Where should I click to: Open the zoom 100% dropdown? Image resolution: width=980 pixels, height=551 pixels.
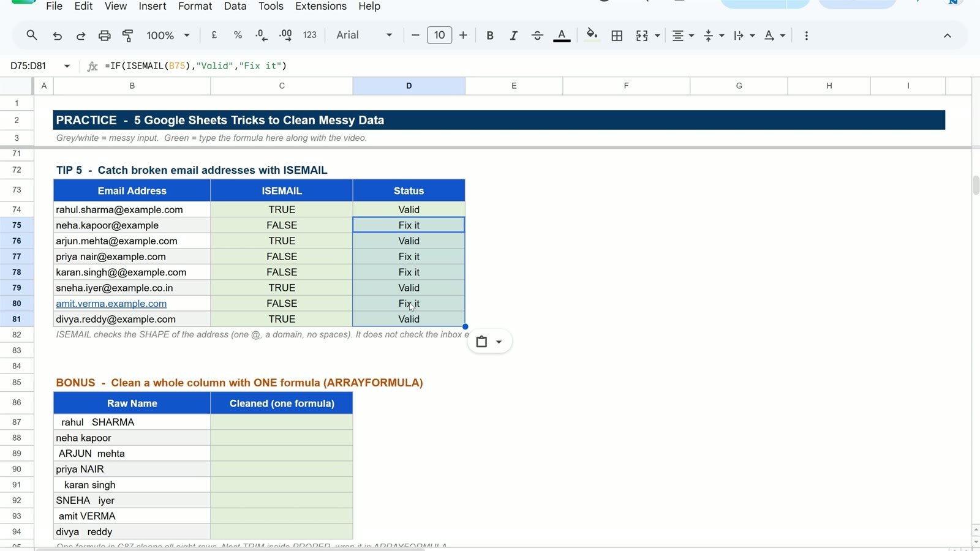[168, 36]
